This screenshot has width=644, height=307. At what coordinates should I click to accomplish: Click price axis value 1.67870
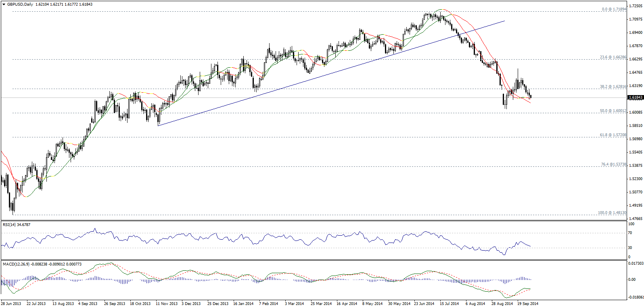pyautogui.click(x=636, y=46)
